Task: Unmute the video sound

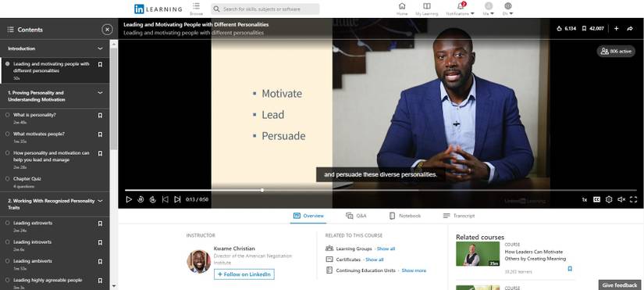Action: pyautogui.click(x=621, y=199)
